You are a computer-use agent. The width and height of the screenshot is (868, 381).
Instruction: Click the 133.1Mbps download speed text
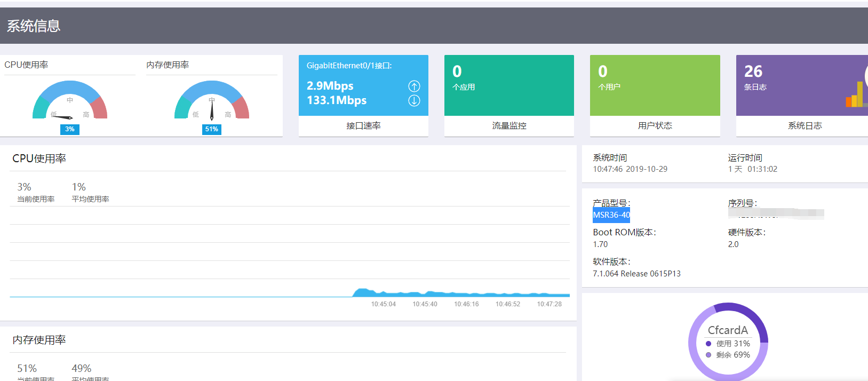337,100
